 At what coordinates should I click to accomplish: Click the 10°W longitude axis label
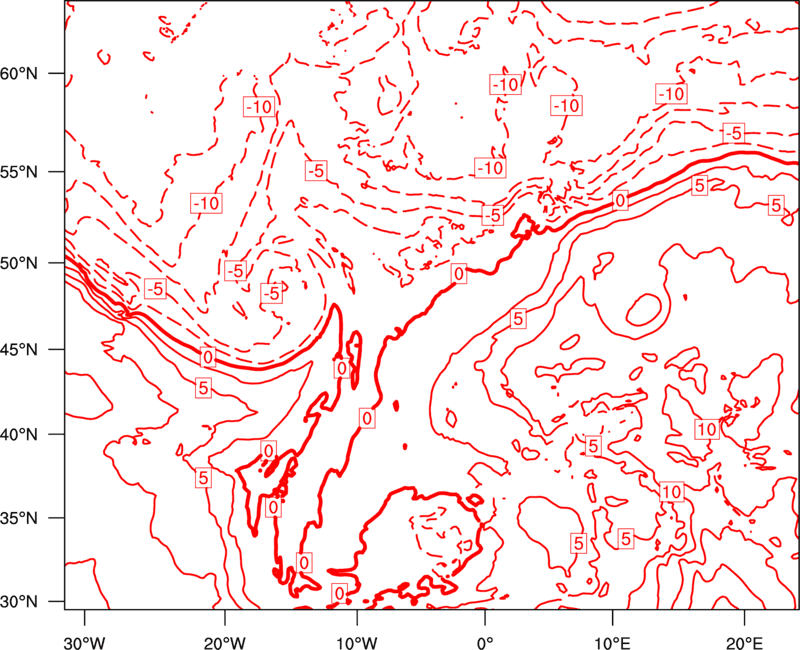[x=357, y=642]
